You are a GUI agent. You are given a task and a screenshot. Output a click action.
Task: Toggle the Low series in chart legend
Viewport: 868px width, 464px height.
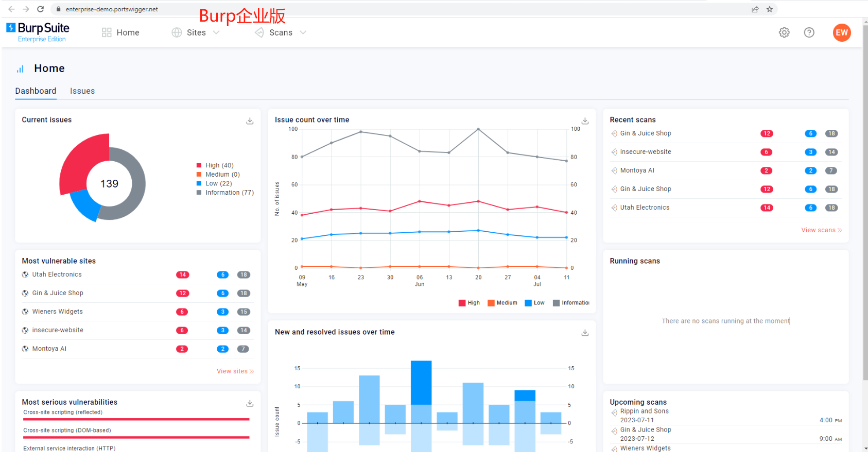tap(534, 303)
